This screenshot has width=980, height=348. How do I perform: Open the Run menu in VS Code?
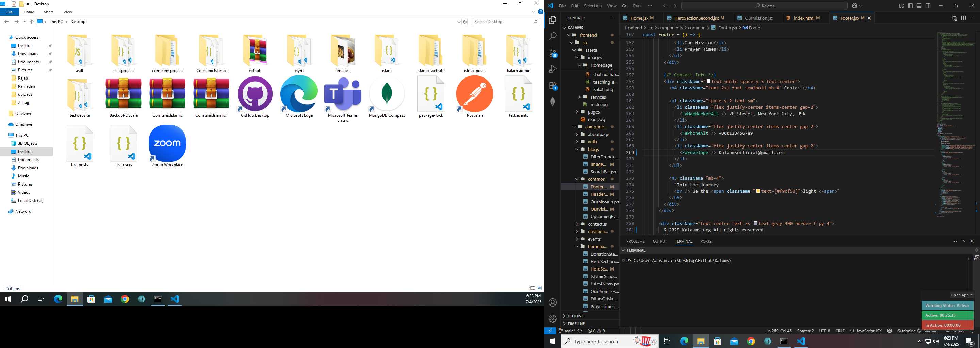(x=636, y=6)
